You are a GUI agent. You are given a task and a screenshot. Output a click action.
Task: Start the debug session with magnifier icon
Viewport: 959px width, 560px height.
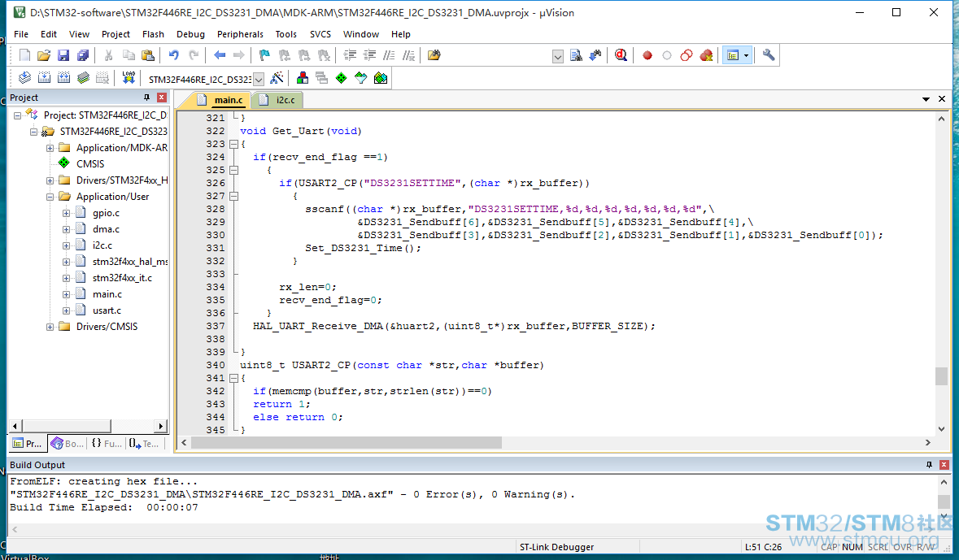coord(621,55)
